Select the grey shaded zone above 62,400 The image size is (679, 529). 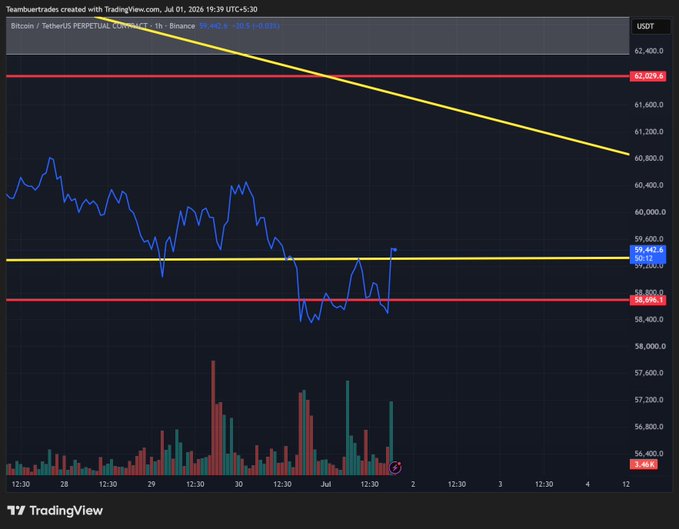(x=317, y=35)
